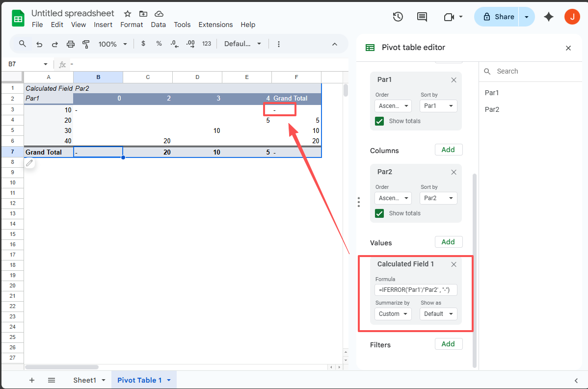
Task: Open the search toolbar icon
Action: 22,44
